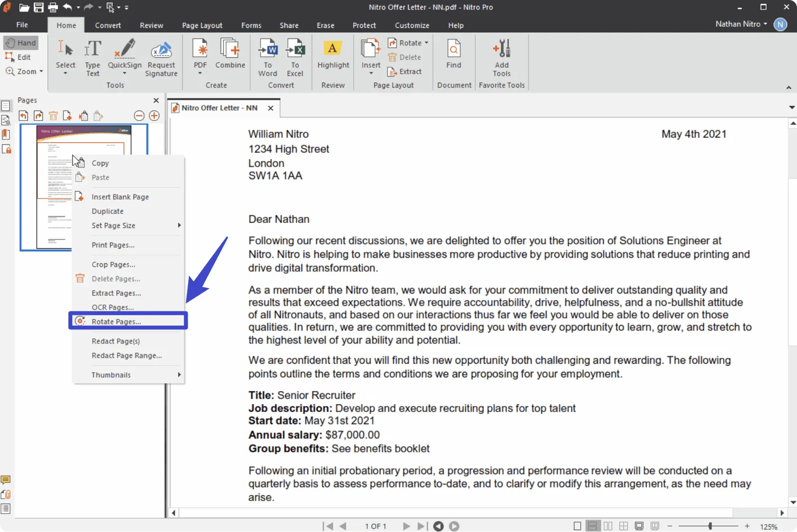Click the Request Signature button
Image resolution: width=797 pixels, height=532 pixels.
[x=161, y=59]
